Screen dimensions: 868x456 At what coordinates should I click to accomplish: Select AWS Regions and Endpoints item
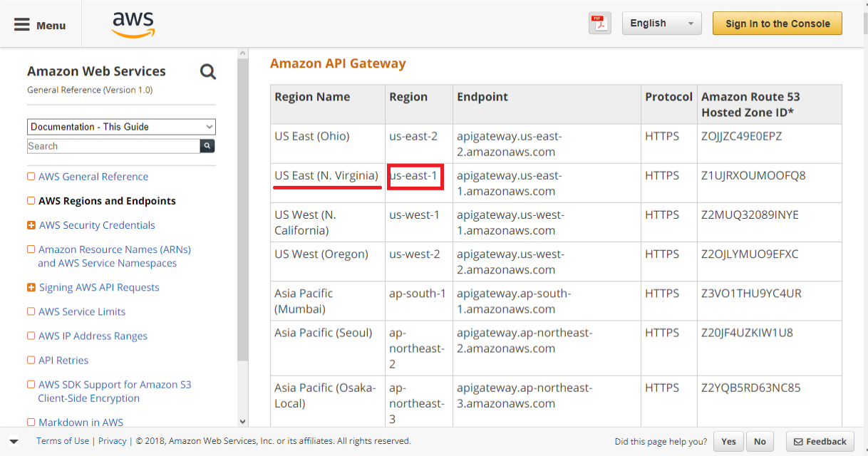[x=107, y=201]
